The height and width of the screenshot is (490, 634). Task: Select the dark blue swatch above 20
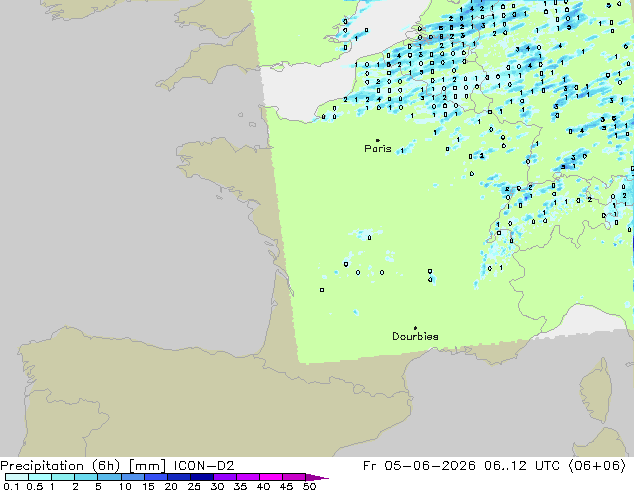click(179, 477)
